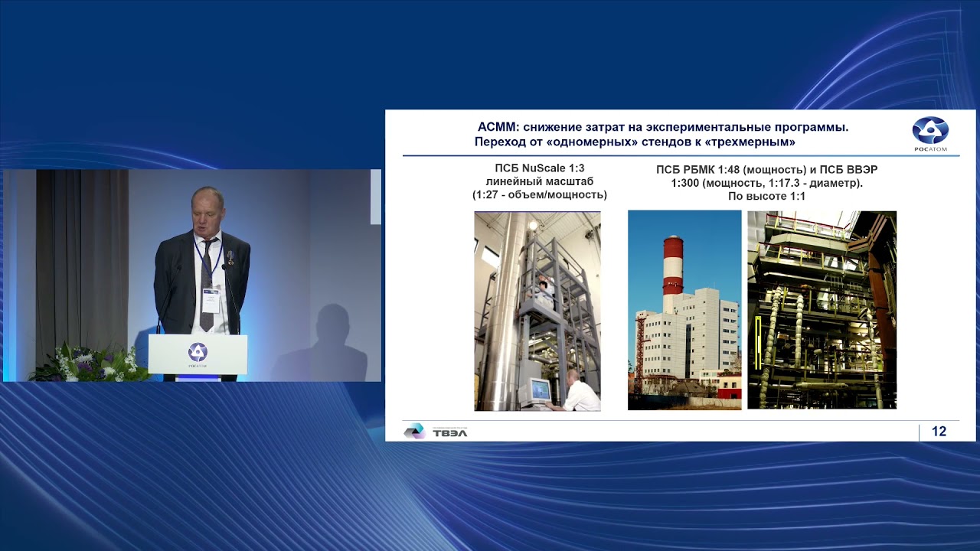The image size is (980, 551).
Task: Click the 'ПСБ NuScale 1:3' caption
Action: click(539, 168)
